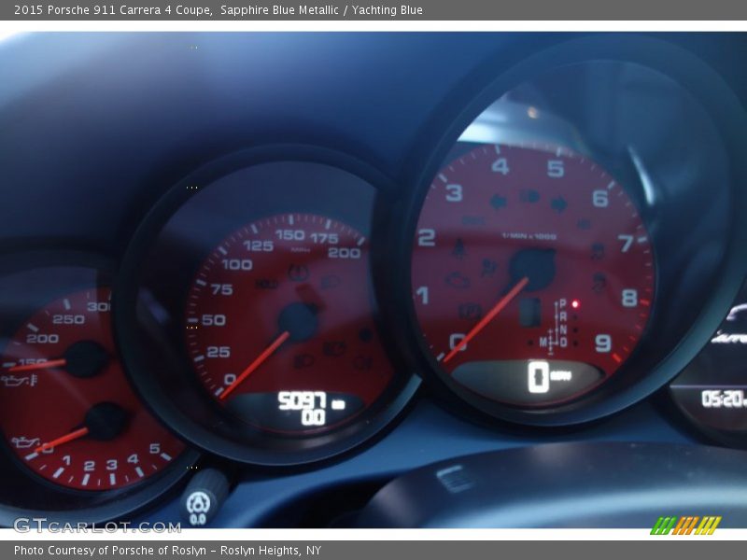Click the 75 mark on the speedometer
This screenshot has height=560, width=747.
[x=221, y=289]
